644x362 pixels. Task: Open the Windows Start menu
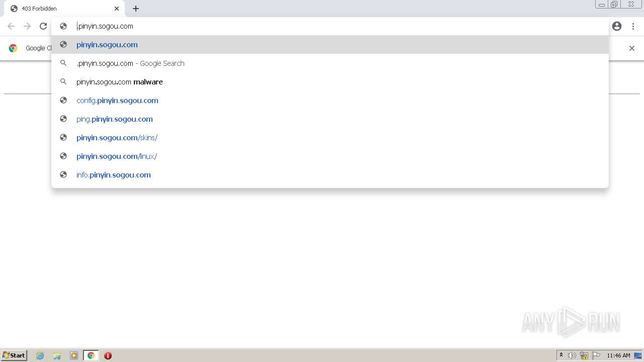click(x=14, y=355)
